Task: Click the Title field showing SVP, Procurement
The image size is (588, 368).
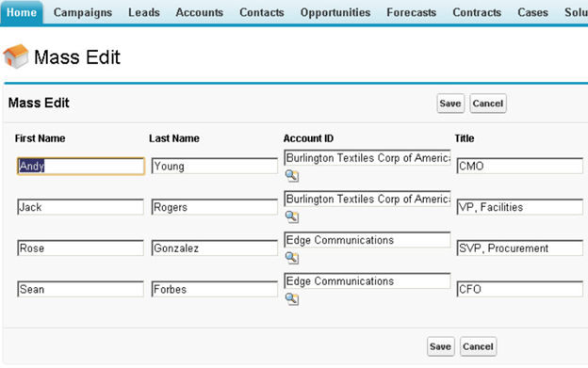Action: (520, 248)
